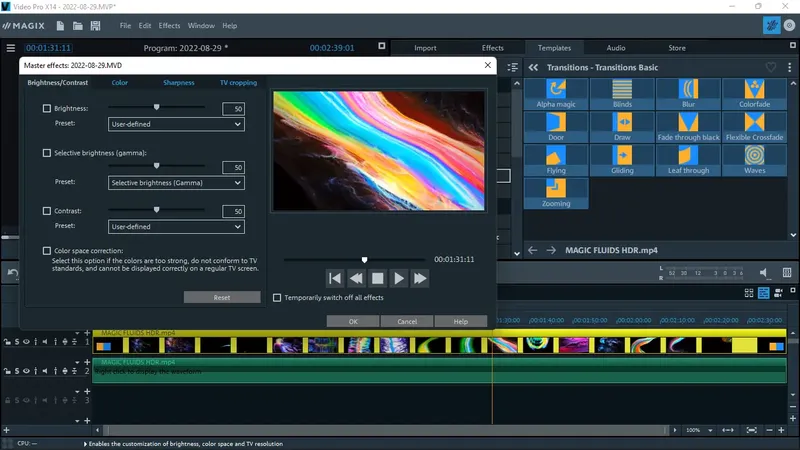Click the stop button in effects preview
Screen dimensions: 800x450
377,278
